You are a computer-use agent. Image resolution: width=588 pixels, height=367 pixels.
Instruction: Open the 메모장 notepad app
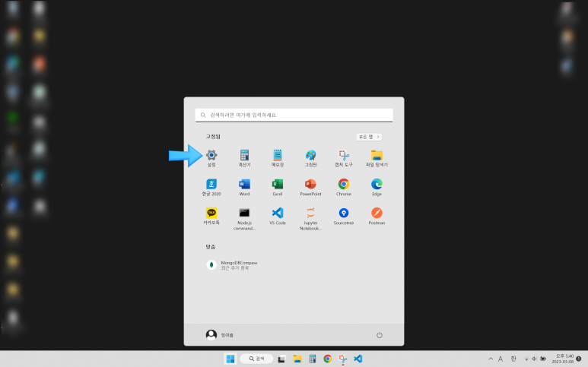(278, 158)
